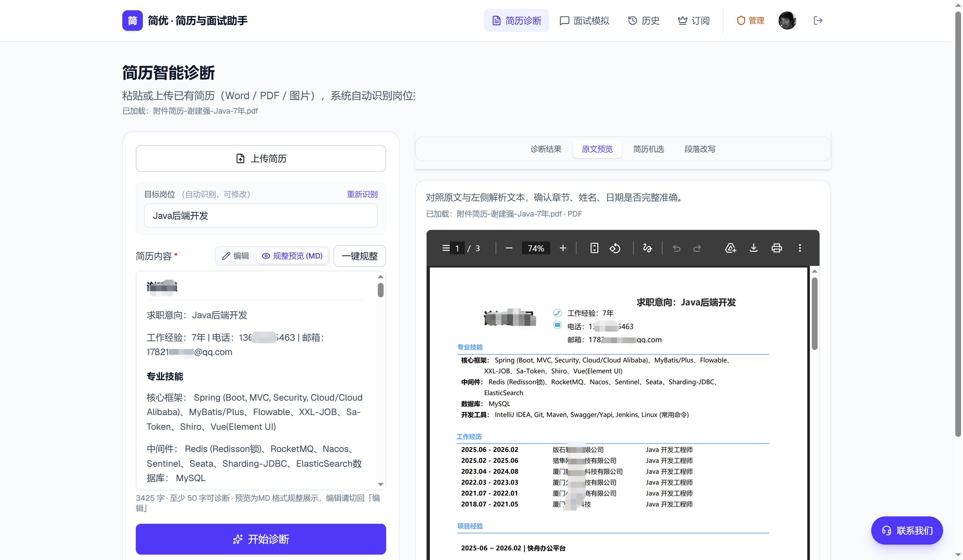Click the user avatar picture
The image size is (963, 560).
click(x=787, y=20)
